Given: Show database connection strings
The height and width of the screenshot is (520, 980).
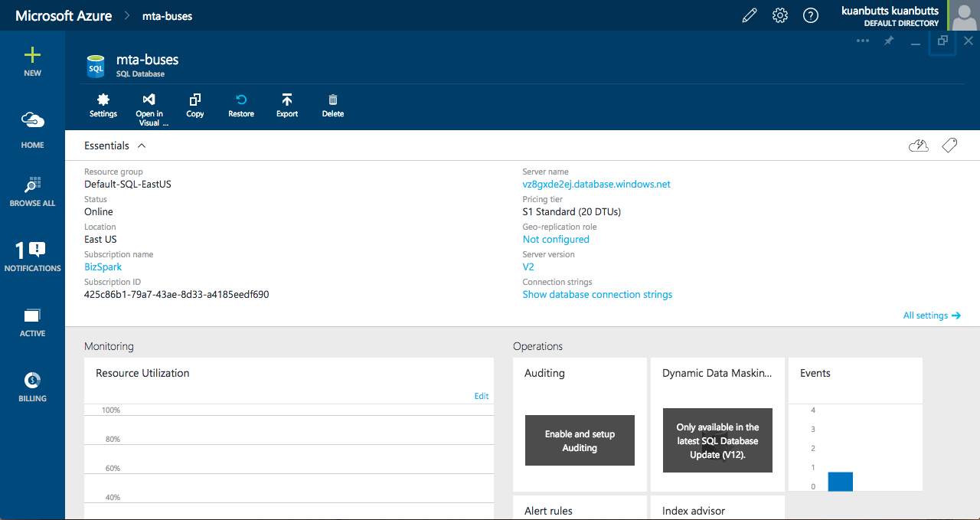Looking at the screenshot, I should pos(597,294).
